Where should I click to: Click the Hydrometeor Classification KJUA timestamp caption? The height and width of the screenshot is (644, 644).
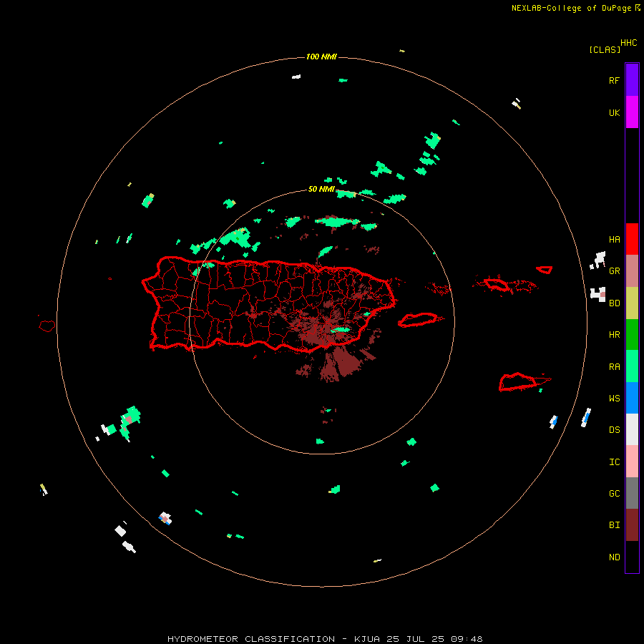point(325,639)
